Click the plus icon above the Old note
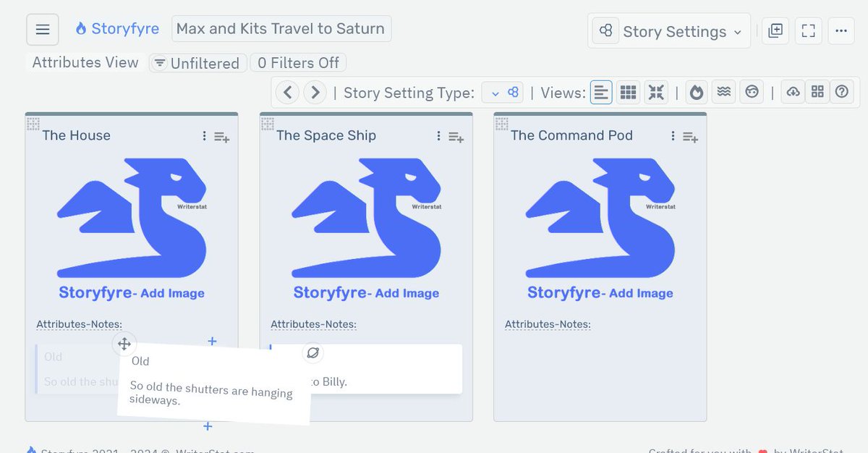The image size is (868, 453). click(x=212, y=341)
